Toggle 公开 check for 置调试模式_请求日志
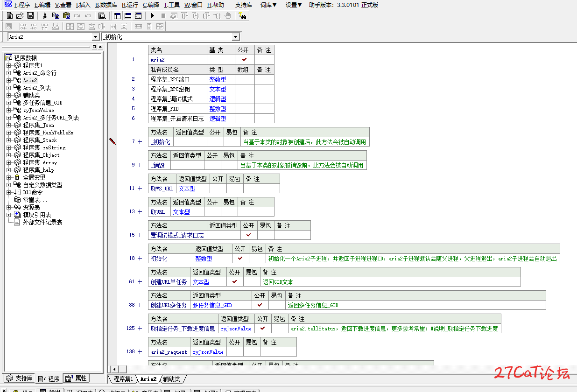Screen dimensions: 577x392 (249, 235)
